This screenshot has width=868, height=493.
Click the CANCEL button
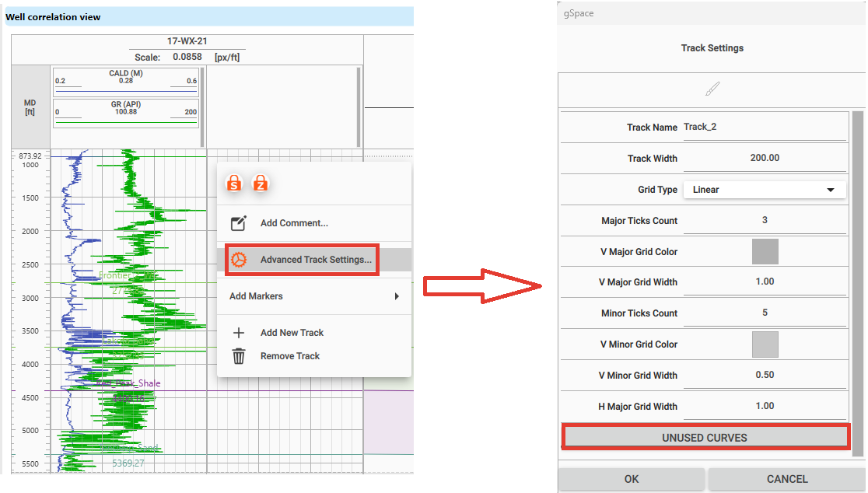[x=787, y=479]
